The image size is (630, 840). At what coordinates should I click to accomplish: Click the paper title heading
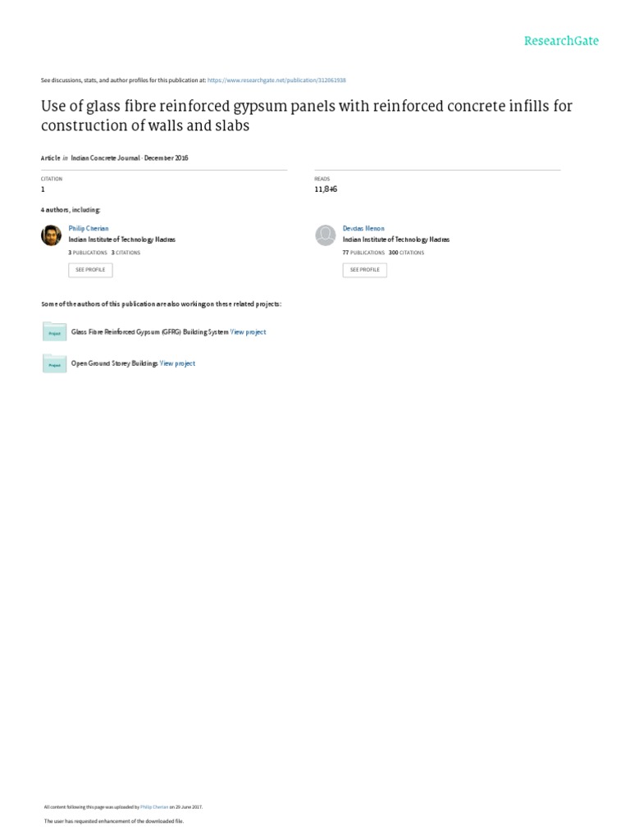(x=307, y=116)
